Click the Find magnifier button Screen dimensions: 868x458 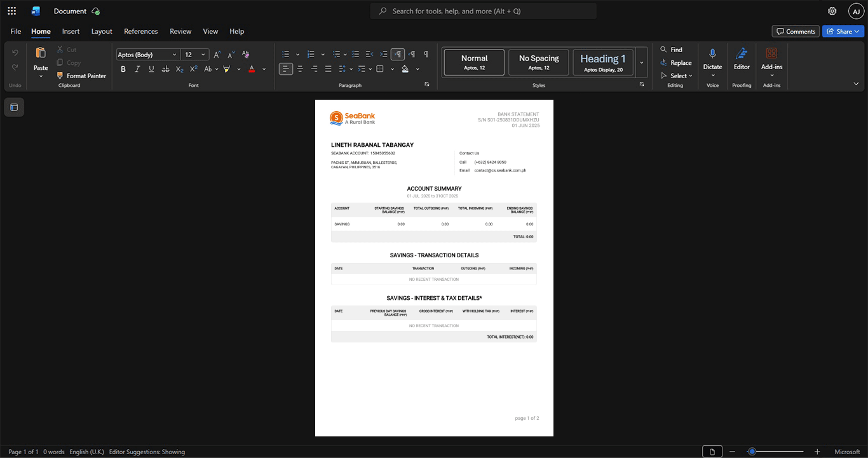tap(671, 50)
